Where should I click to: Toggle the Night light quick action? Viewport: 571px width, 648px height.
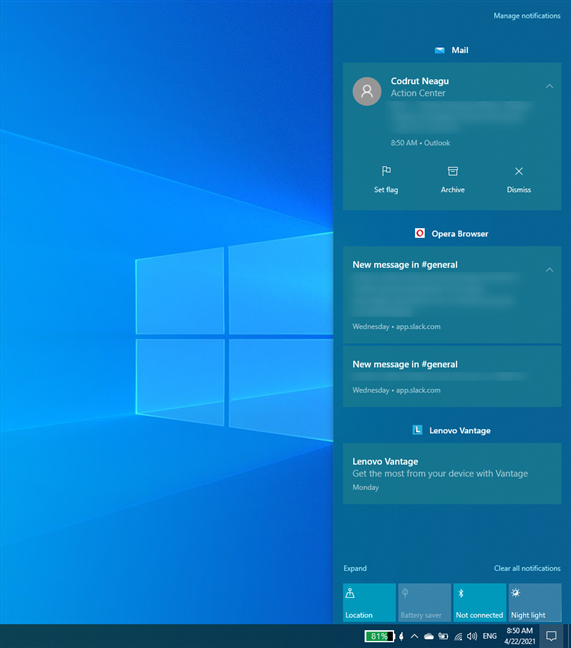pyautogui.click(x=535, y=602)
